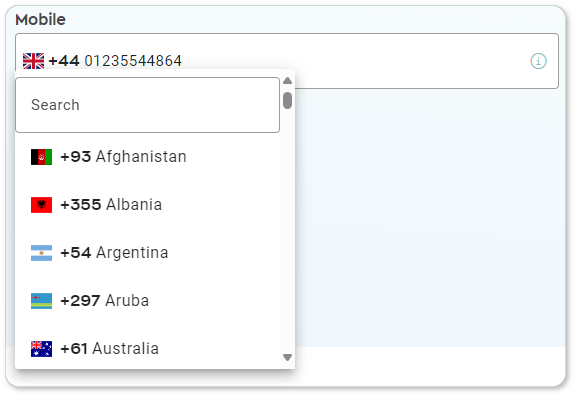Choose +297 Aruba country code
The width and height of the screenshot is (576, 397).
click(147, 301)
